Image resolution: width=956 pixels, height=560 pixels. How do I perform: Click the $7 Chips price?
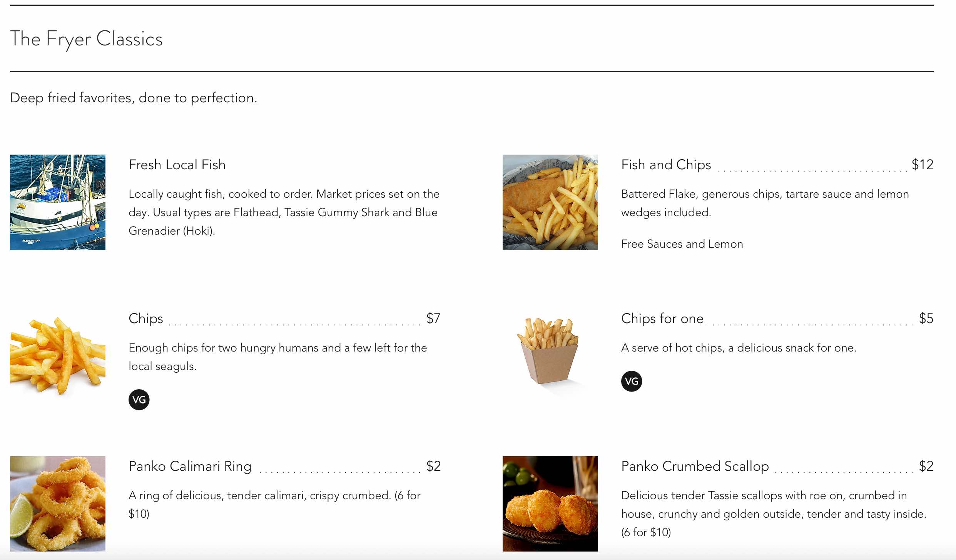433,318
